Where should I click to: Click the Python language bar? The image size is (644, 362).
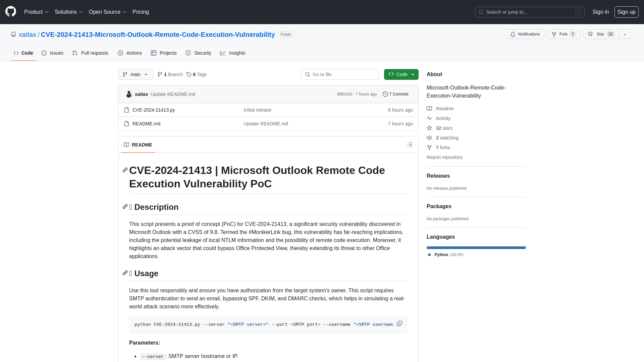(x=476, y=248)
